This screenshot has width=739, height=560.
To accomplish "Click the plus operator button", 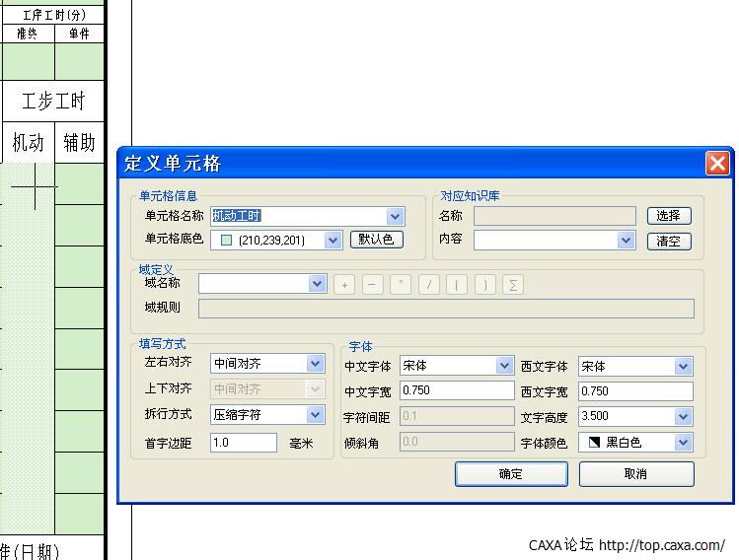I will click(344, 285).
